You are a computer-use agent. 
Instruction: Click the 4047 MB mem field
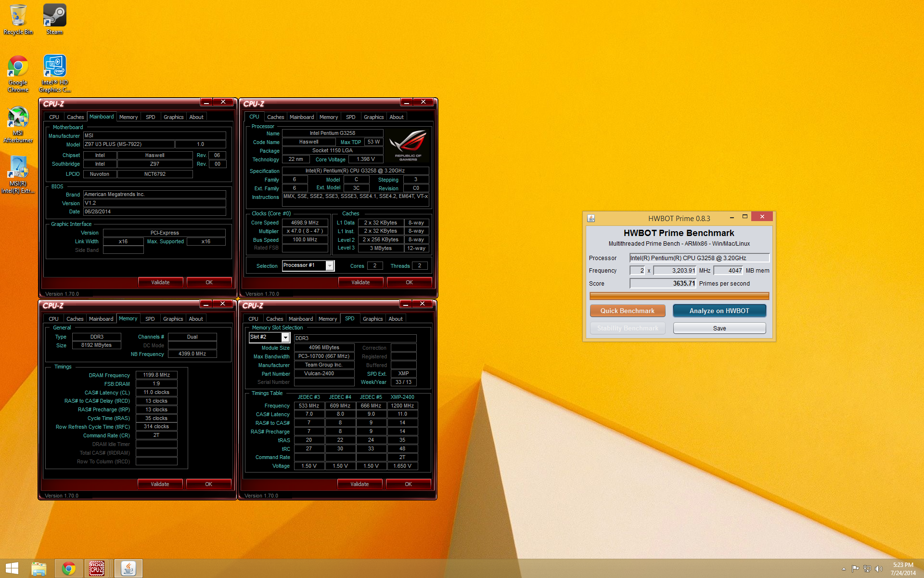tap(729, 271)
